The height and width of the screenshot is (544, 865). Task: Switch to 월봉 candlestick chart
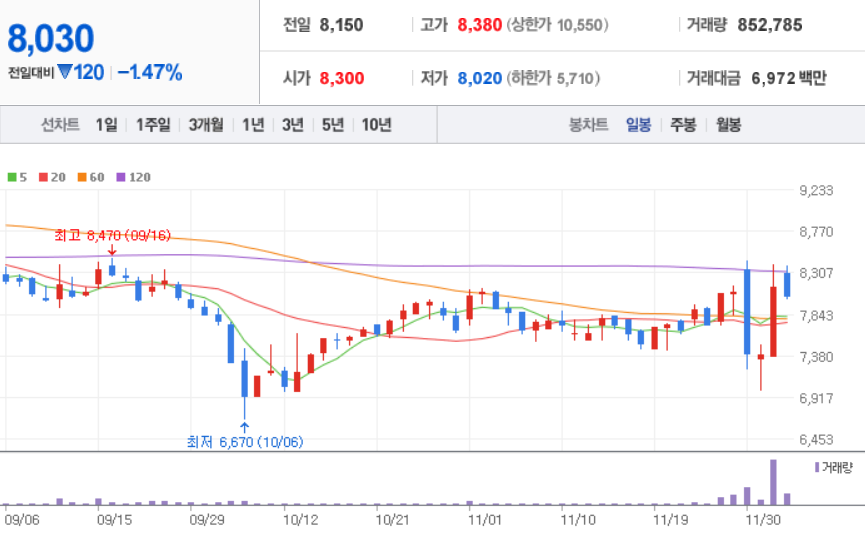(728, 125)
